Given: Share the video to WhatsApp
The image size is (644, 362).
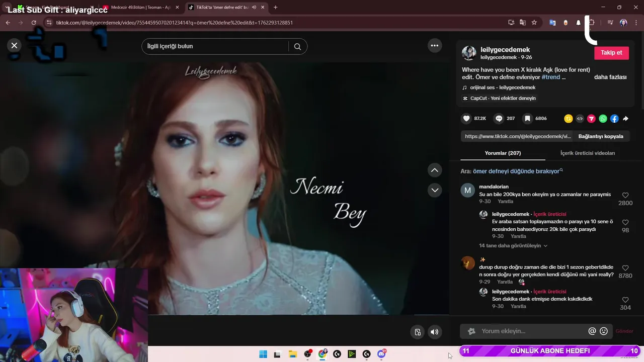Looking at the screenshot, I should point(603,119).
